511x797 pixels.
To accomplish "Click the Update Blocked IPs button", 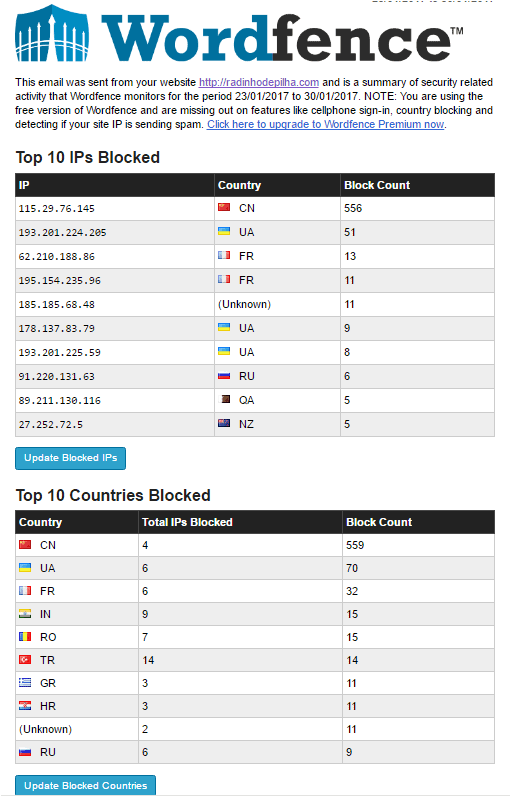I will pyautogui.click(x=71, y=458).
